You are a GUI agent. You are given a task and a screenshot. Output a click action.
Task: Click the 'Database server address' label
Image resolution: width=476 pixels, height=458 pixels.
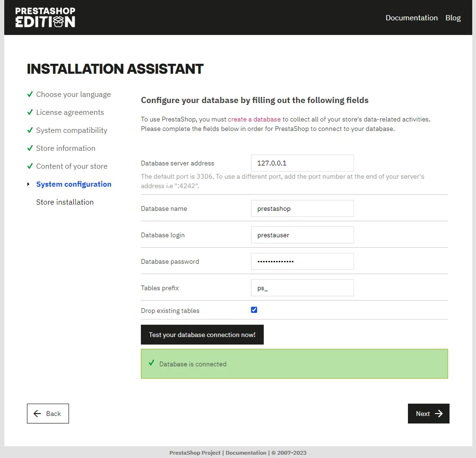(177, 163)
